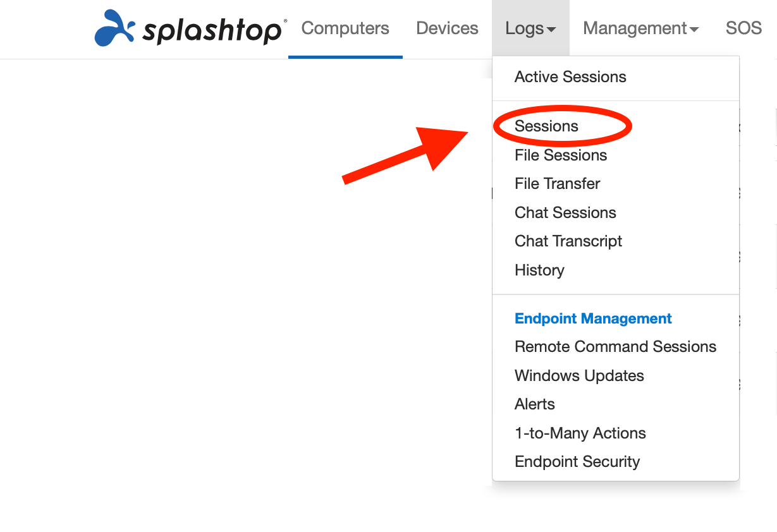Expand the Management dropdown menu
Image resolution: width=777 pixels, height=532 pixels.
coord(640,28)
